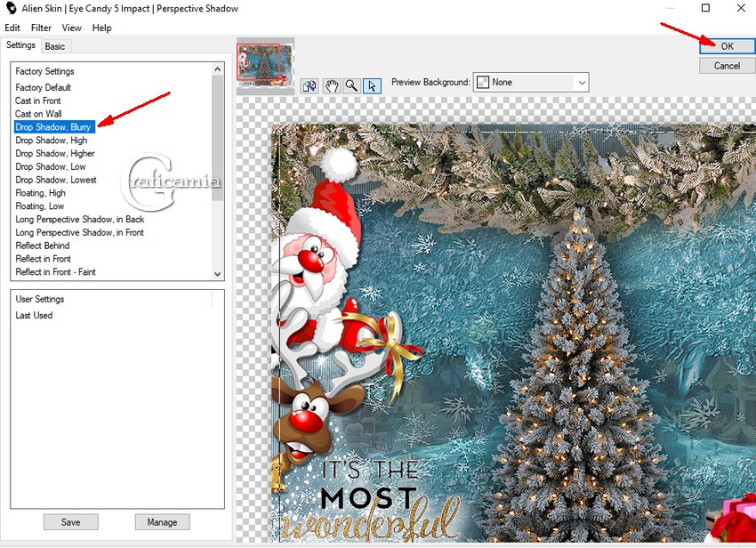
Task: Switch to the Settings tab
Action: pyautogui.click(x=20, y=45)
